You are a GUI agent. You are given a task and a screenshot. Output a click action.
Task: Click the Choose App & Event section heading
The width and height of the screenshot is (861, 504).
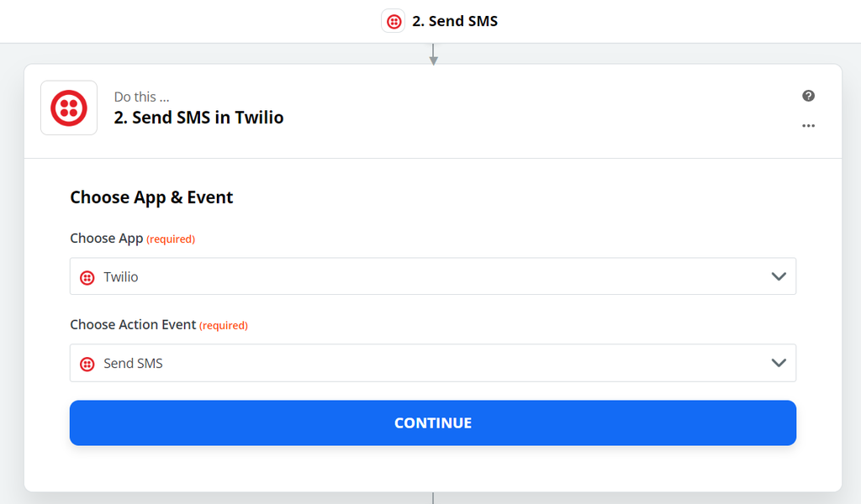tap(151, 197)
